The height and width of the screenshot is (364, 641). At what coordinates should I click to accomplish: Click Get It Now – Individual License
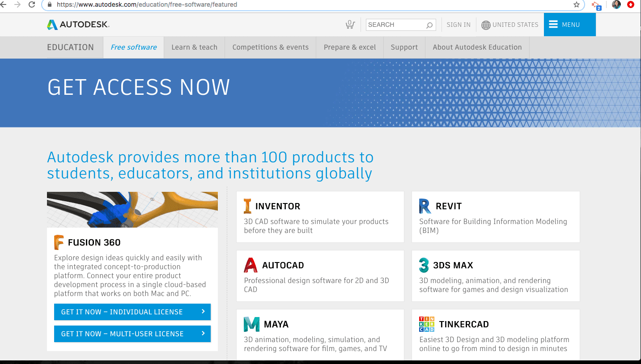[132, 312]
